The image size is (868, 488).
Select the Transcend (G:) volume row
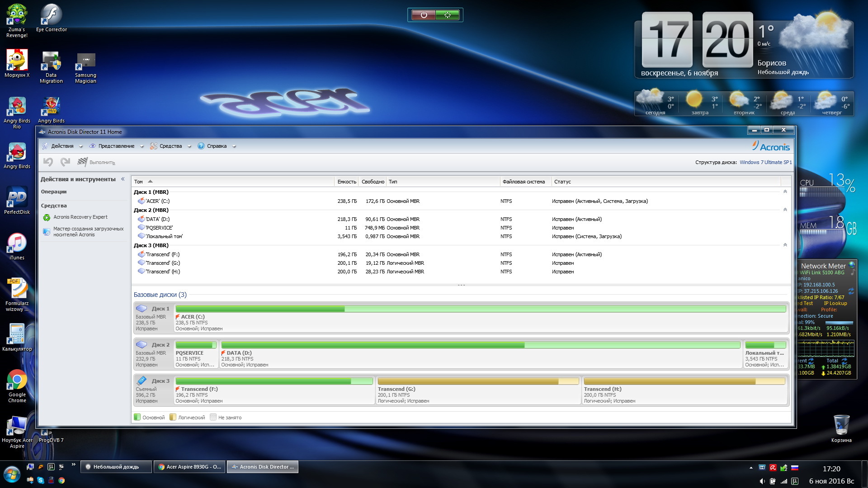coord(163,263)
